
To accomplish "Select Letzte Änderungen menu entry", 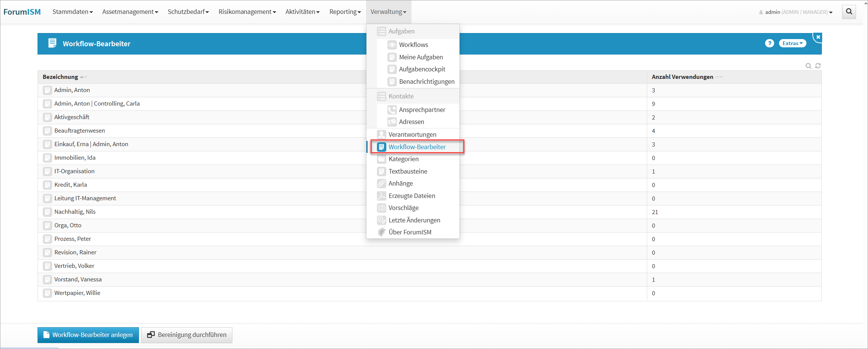I will 414,220.
